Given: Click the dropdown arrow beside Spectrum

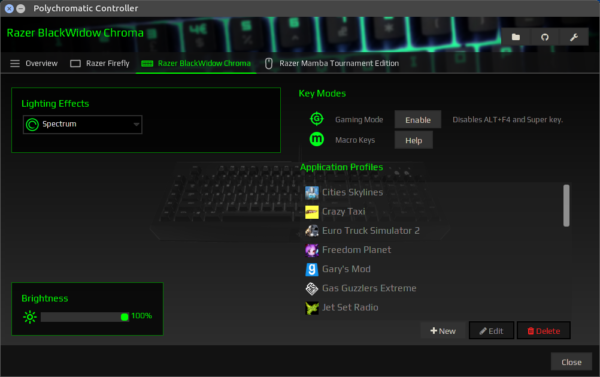Looking at the screenshot, I should 136,124.
